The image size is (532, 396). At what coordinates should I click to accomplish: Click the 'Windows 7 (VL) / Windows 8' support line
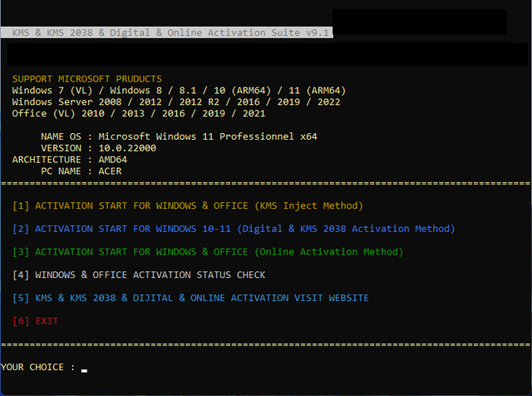pyautogui.click(x=179, y=91)
